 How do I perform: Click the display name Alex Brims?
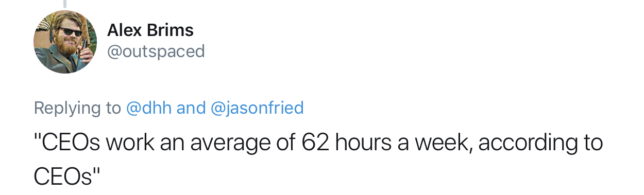coord(150,30)
